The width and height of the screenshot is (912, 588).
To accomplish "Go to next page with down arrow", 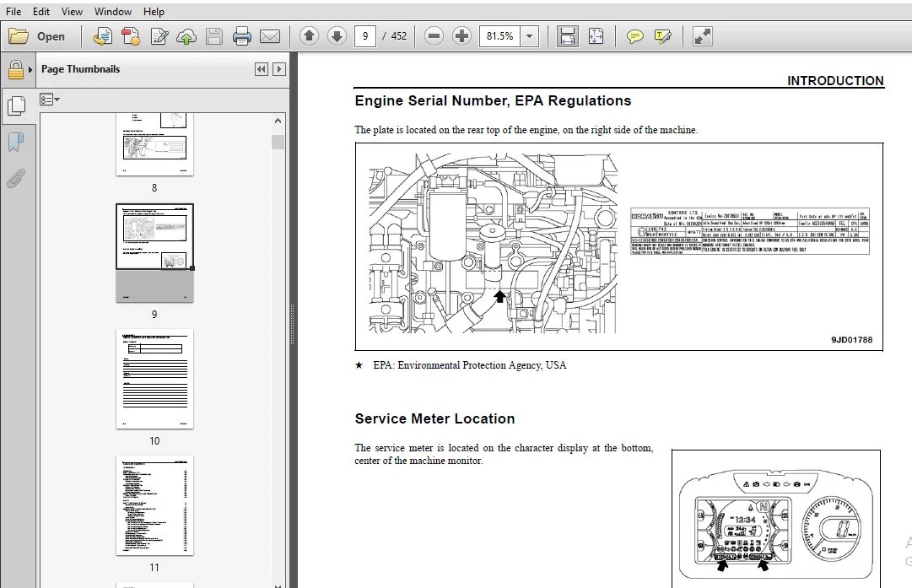I will [x=337, y=36].
